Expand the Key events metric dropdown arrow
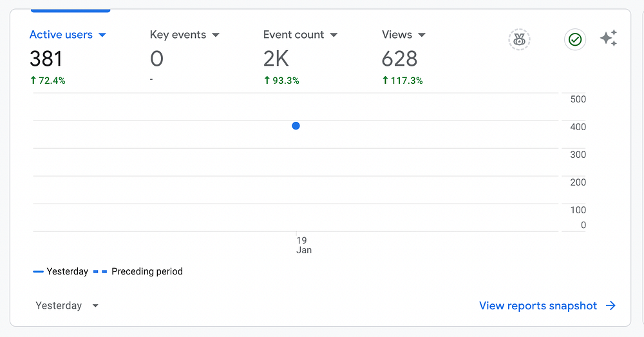Screen dimensions: 644x337 (x=216, y=35)
